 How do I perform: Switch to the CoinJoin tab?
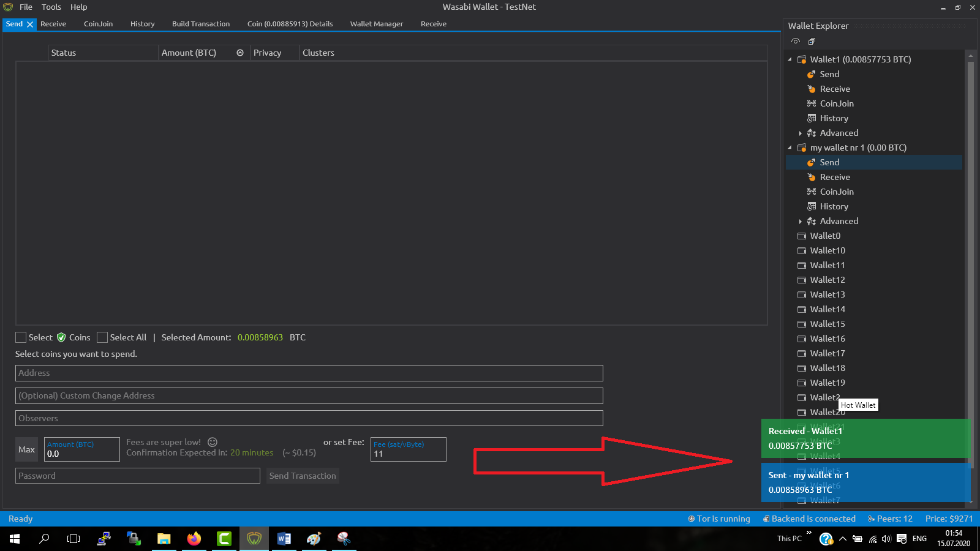[98, 24]
